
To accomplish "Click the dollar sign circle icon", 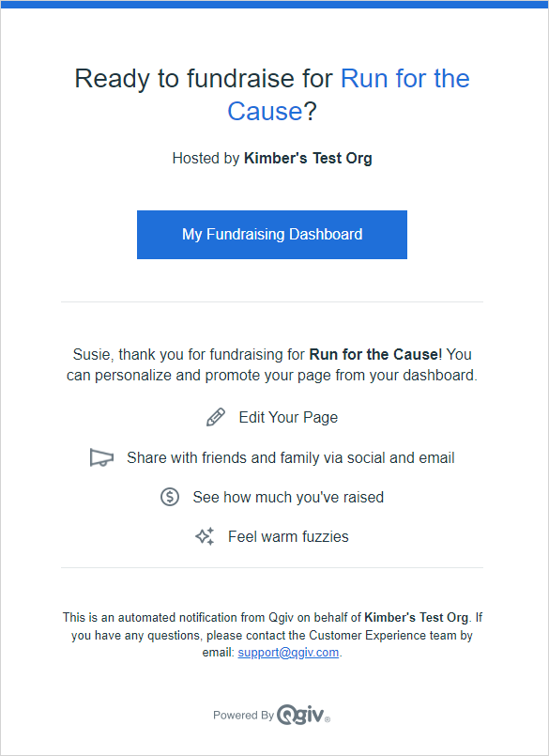I will pyautogui.click(x=170, y=497).
